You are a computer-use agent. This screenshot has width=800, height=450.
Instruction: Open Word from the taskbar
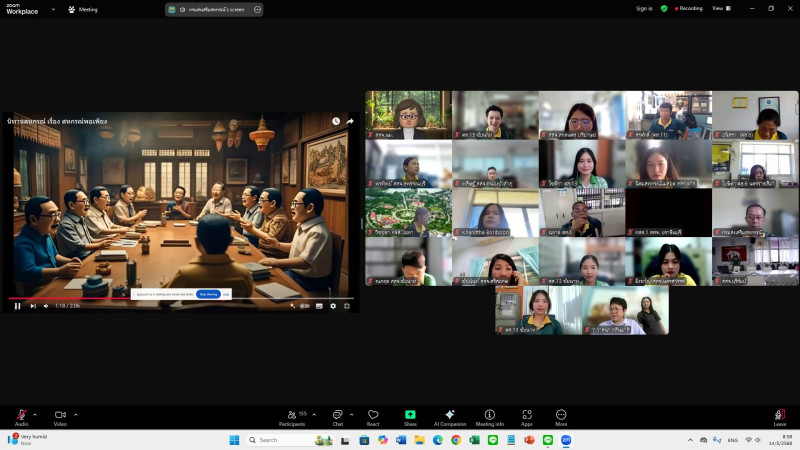coord(401,440)
